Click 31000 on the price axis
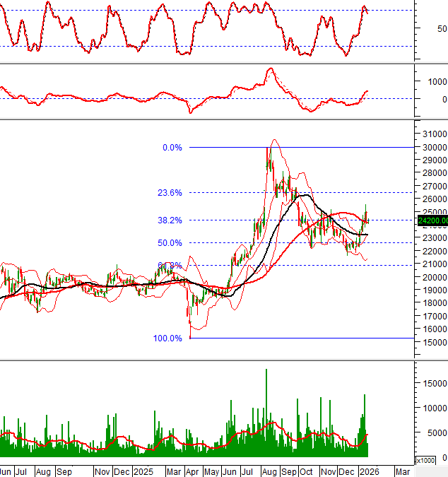 coord(430,134)
